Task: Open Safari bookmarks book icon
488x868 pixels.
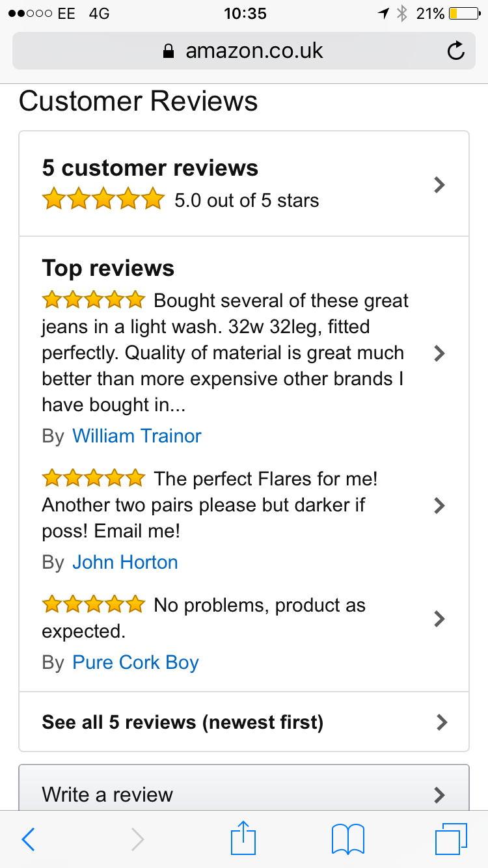Action: 348,839
